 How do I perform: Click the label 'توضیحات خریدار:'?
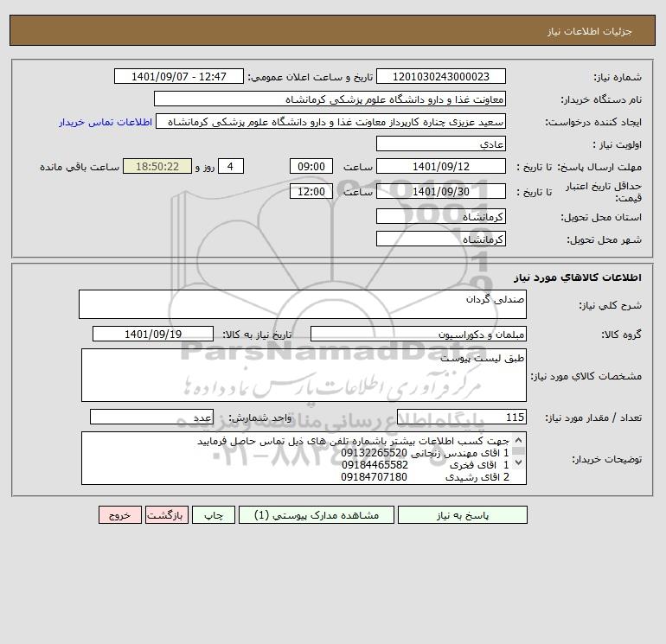(606, 459)
